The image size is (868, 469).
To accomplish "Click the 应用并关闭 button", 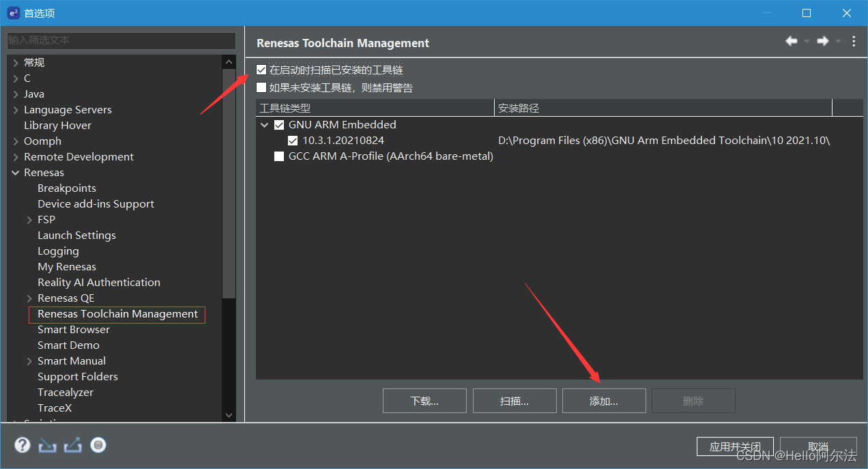I will 735,447.
